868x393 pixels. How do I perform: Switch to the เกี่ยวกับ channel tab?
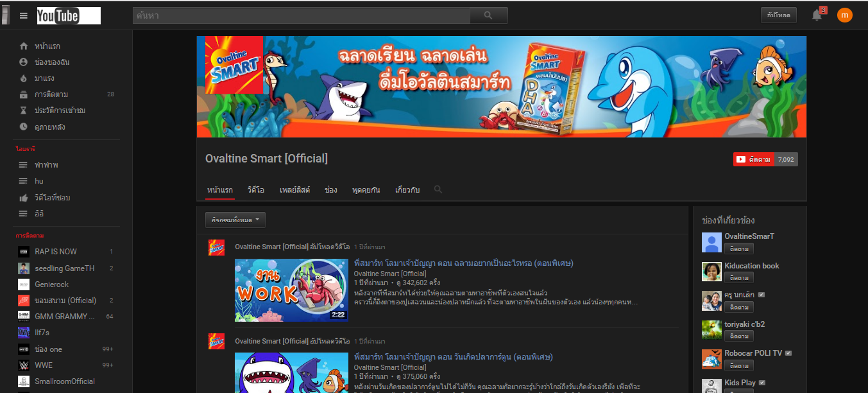point(407,190)
